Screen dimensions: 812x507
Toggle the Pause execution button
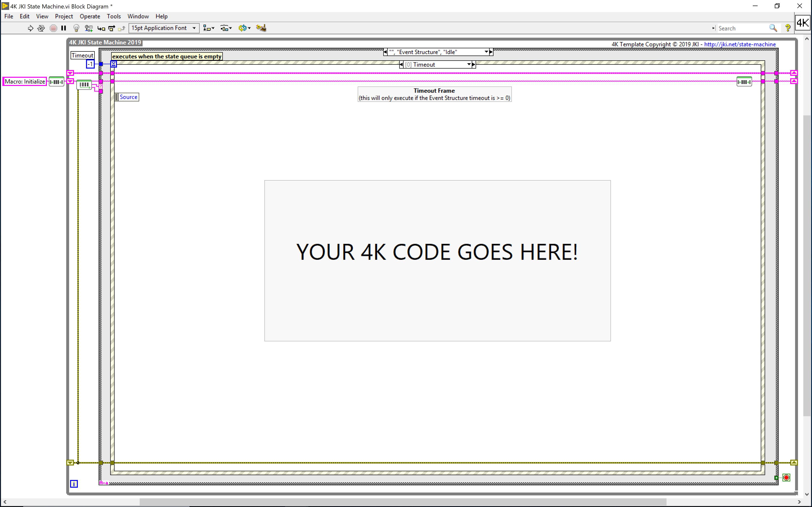pos(63,28)
